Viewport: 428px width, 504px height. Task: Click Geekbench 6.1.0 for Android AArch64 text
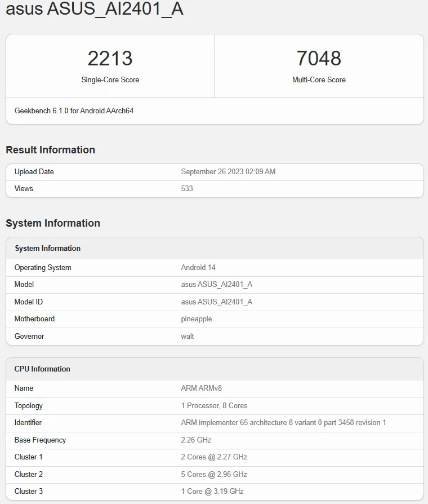(x=74, y=110)
